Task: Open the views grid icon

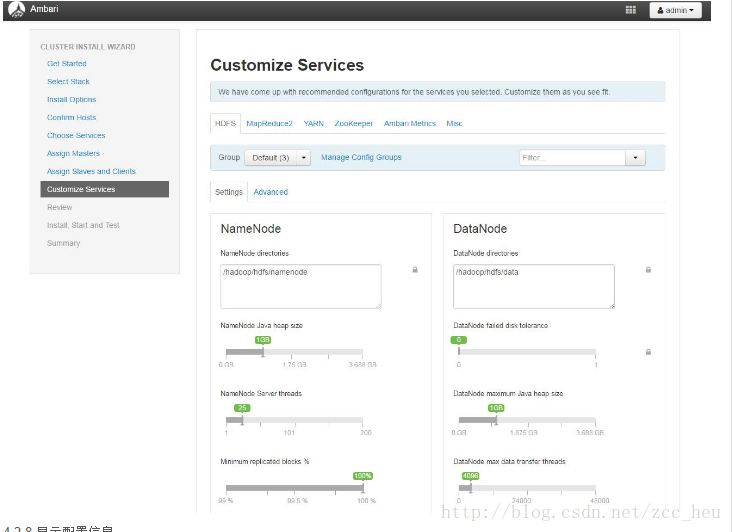Action: [x=631, y=10]
